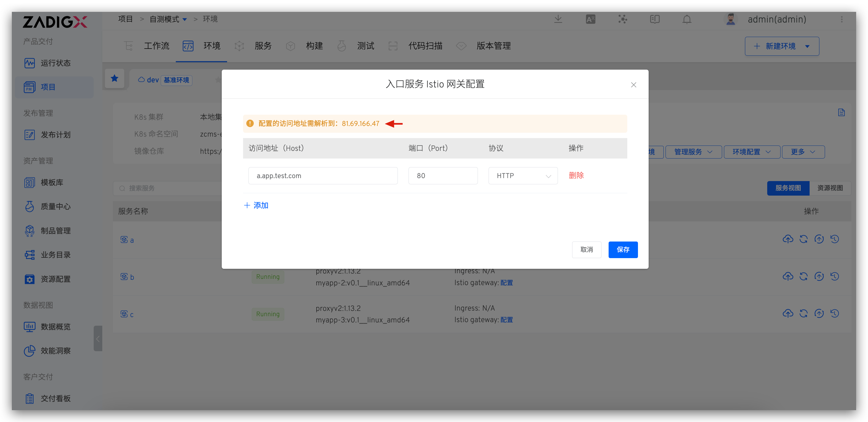Viewport: 868px width, 422px height.
Task: Collapse the left sidebar handle
Action: (x=98, y=338)
